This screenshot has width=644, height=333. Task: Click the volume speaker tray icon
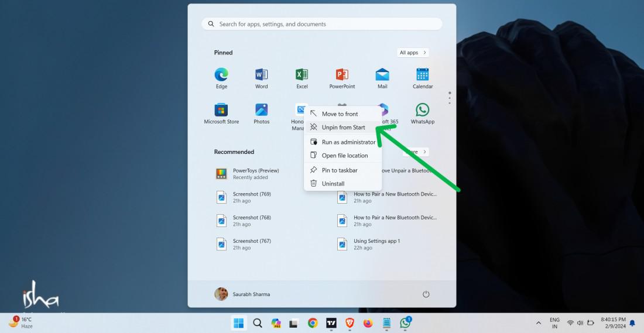click(x=580, y=323)
